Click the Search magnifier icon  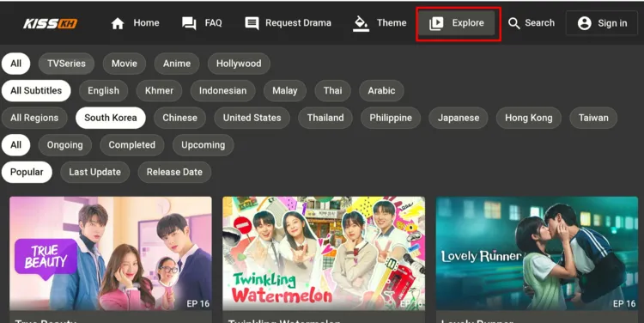[513, 23]
